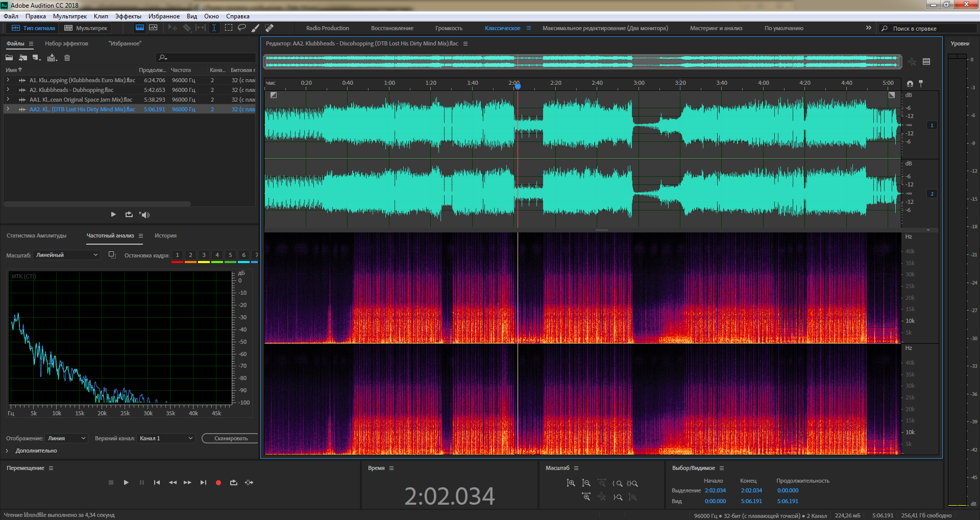Open the Отображение Линия dropdown
The height and width of the screenshot is (520, 980).
[x=66, y=438]
